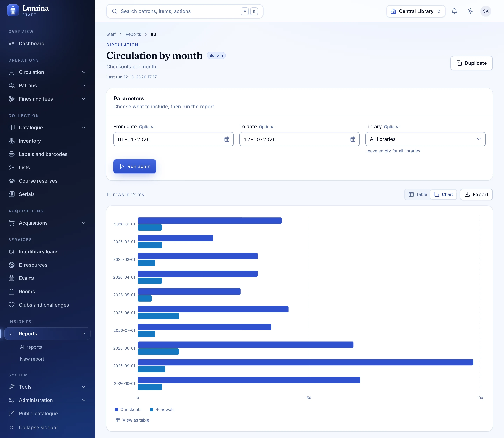Click the Run again button
Viewport: 504px width, 438px height.
click(x=135, y=166)
